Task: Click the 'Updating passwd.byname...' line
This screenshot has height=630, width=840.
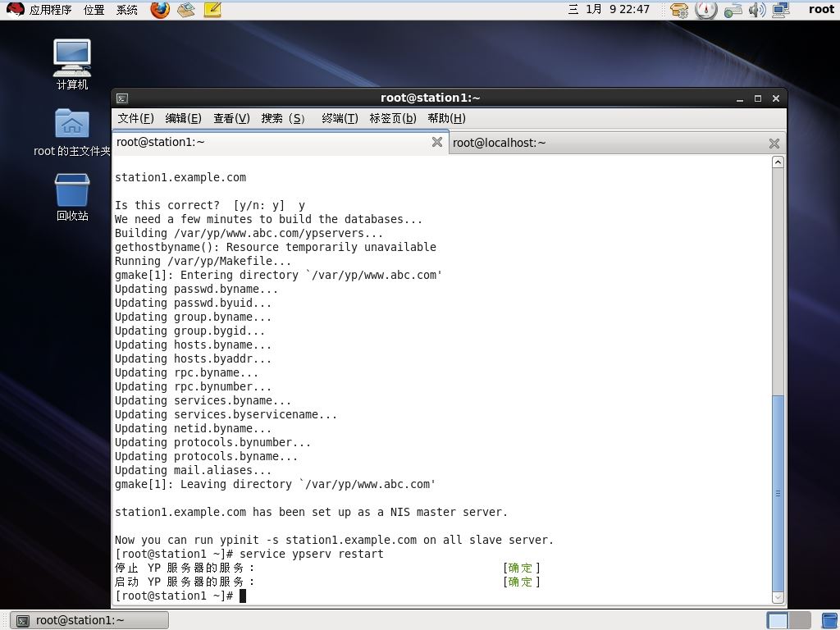Action: [x=196, y=289]
